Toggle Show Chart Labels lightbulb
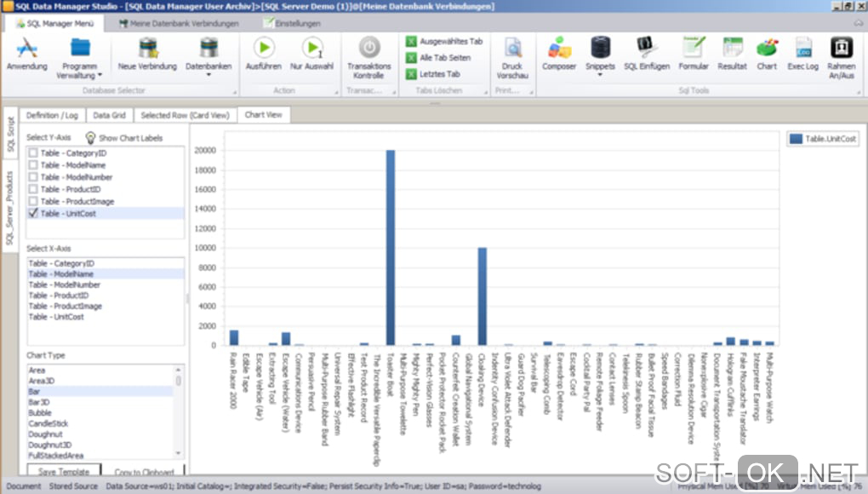This screenshot has width=868, height=494. click(x=90, y=138)
